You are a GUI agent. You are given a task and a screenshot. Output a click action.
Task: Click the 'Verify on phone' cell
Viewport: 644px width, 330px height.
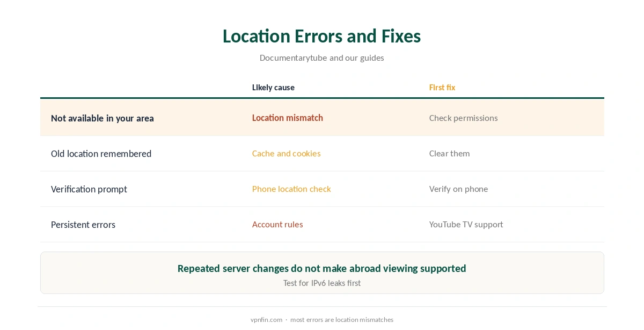click(x=459, y=189)
